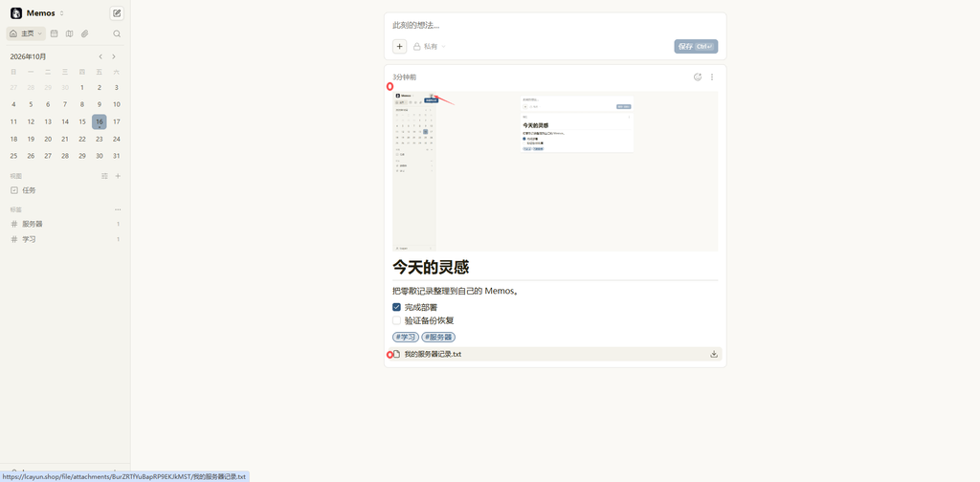This screenshot has width=980, height=482.
Task: Click the plus button in memo editor
Action: coord(400,46)
